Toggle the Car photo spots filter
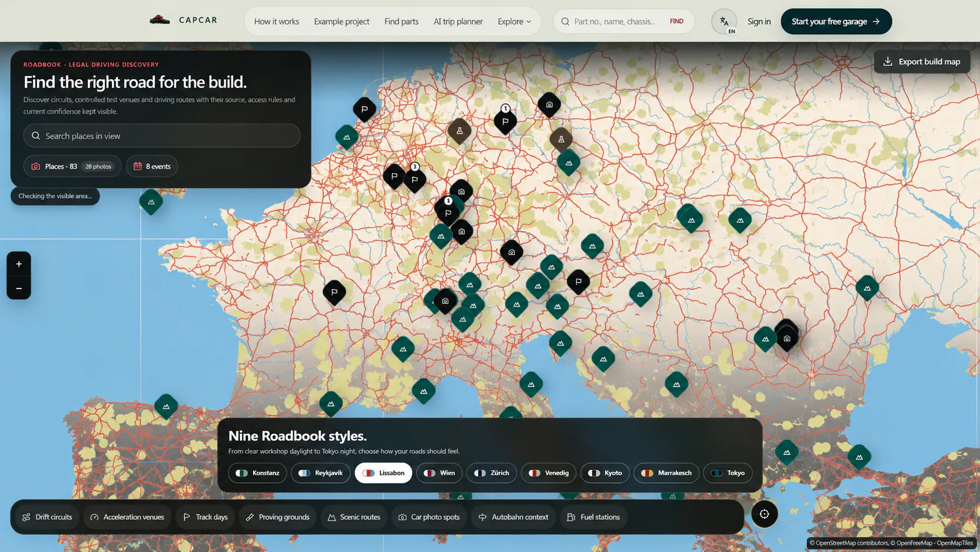The image size is (980, 552). [x=429, y=517]
